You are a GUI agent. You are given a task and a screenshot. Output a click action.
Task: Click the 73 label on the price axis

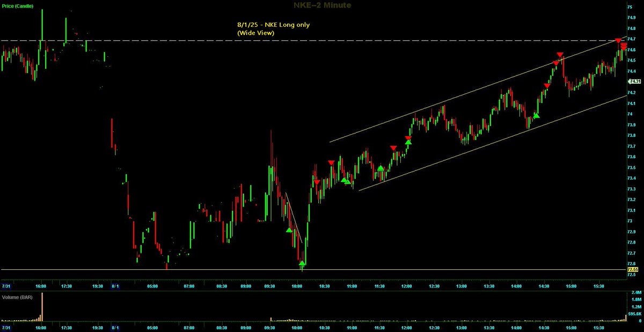click(629, 221)
